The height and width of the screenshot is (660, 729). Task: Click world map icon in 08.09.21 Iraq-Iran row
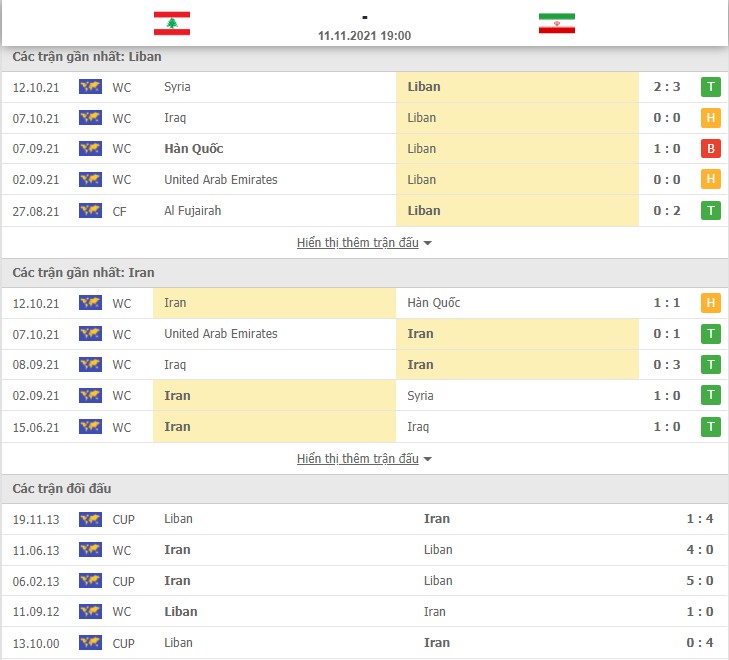click(90, 364)
